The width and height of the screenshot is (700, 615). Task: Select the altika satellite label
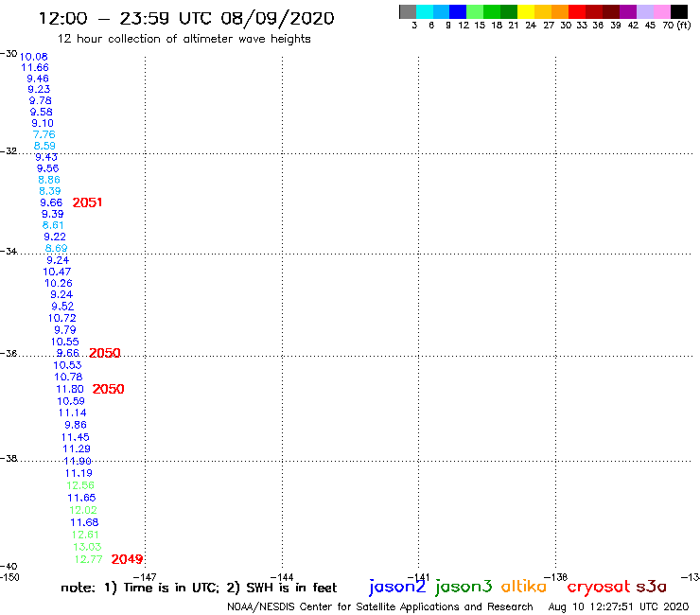(524, 587)
